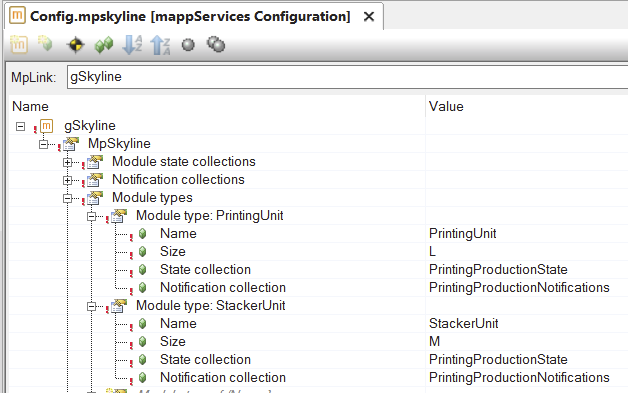628x393 pixels.
Task: Select the MpSkyline tree item
Action: coord(119,143)
